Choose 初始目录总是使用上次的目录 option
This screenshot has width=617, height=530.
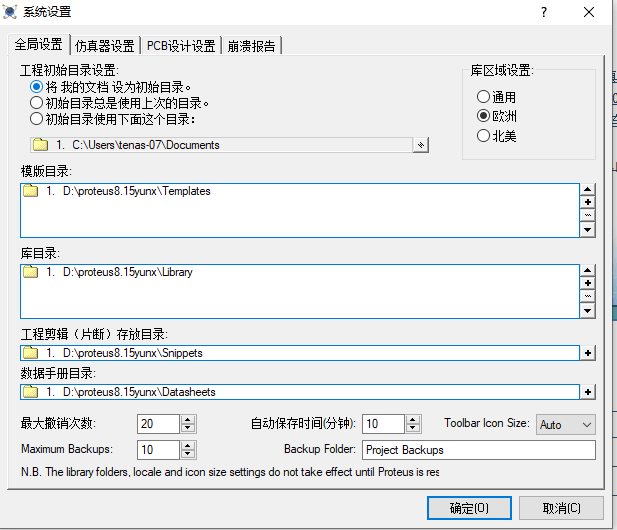(37, 103)
